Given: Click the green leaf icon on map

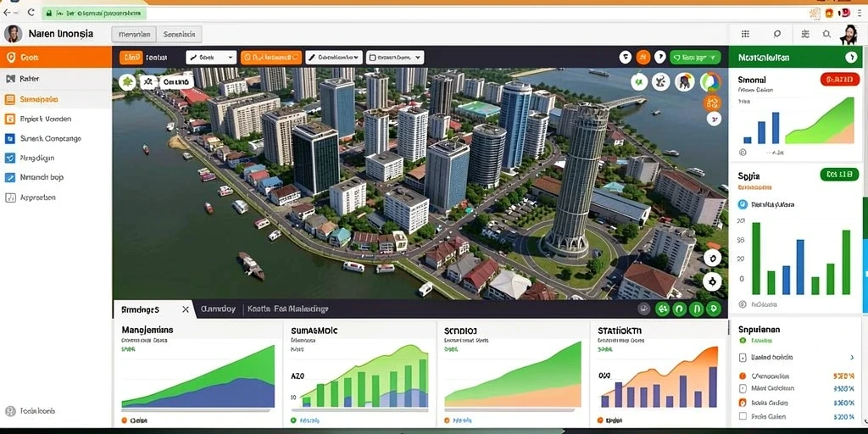Looking at the screenshot, I should point(127,82).
